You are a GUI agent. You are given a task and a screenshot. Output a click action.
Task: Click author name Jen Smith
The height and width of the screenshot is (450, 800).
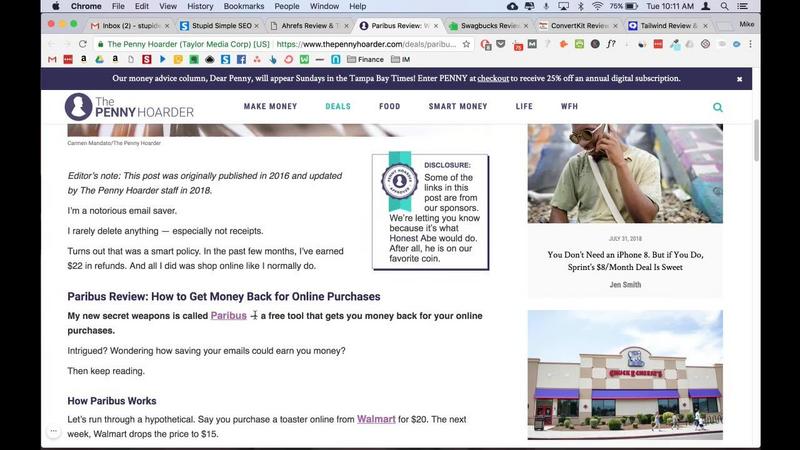[625, 285]
